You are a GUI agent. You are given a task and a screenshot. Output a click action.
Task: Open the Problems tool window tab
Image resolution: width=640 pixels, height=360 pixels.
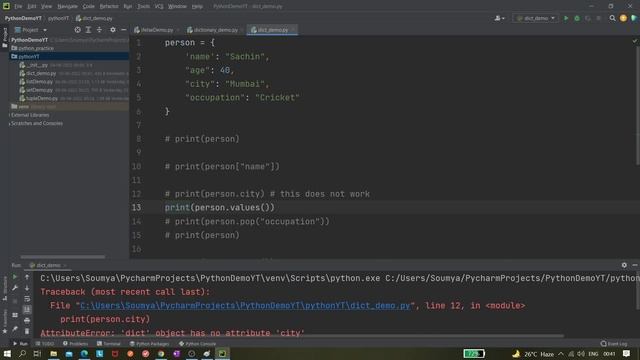pos(76,344)
